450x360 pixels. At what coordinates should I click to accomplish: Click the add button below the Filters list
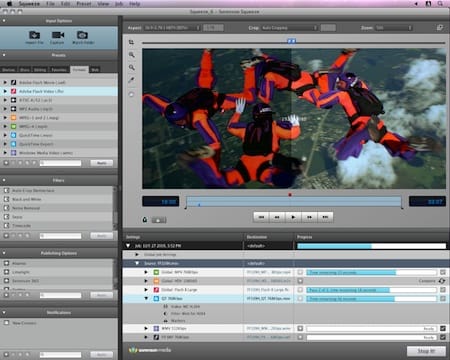click(x=6, y=236)
